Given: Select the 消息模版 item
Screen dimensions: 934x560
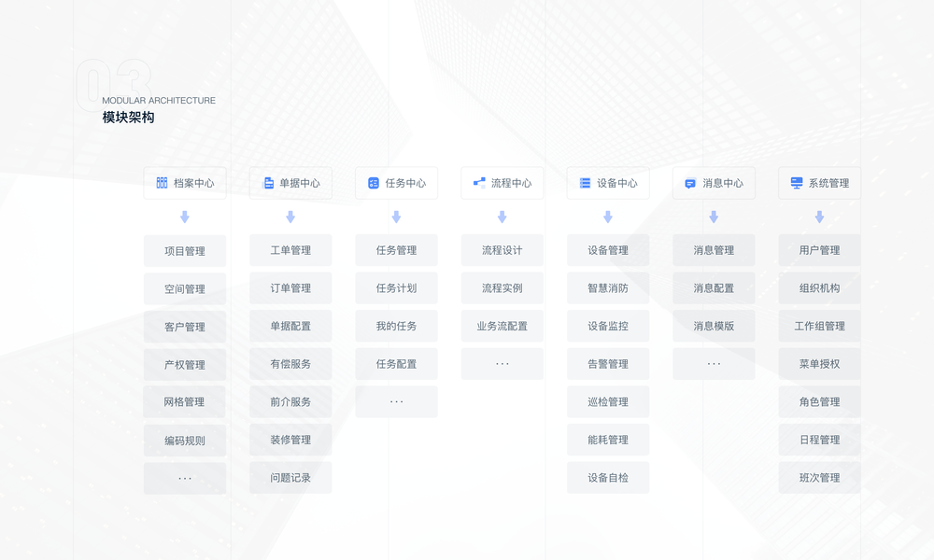Looking at the screenshot, I should tap(714, 326).
